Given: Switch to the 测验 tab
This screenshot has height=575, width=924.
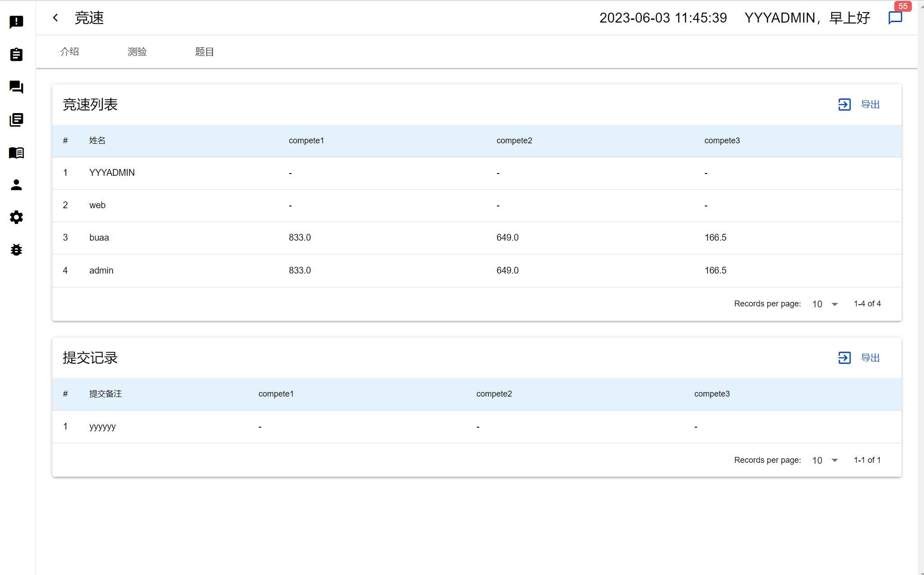Looking at the screenshot, I should tap(137, 52).
